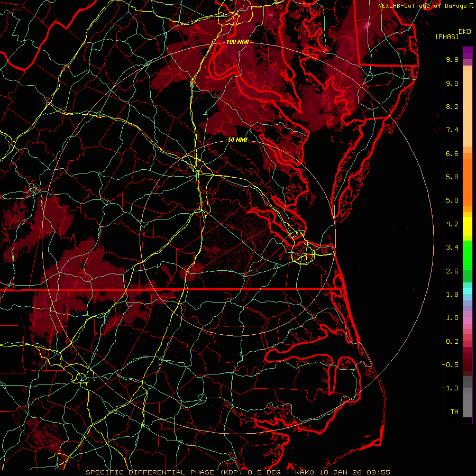Pick the yellow band of color scale
Viewport: 476px width, 476px height.
(467, 226)
